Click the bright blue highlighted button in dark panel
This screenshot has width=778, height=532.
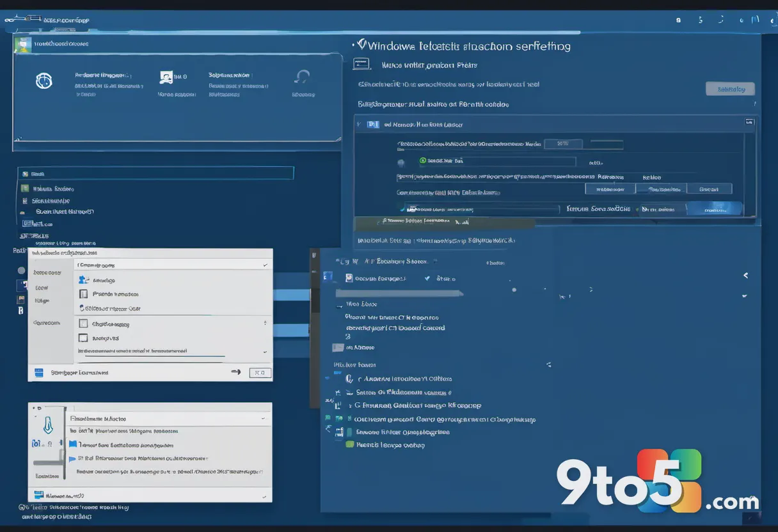point(714,208)
